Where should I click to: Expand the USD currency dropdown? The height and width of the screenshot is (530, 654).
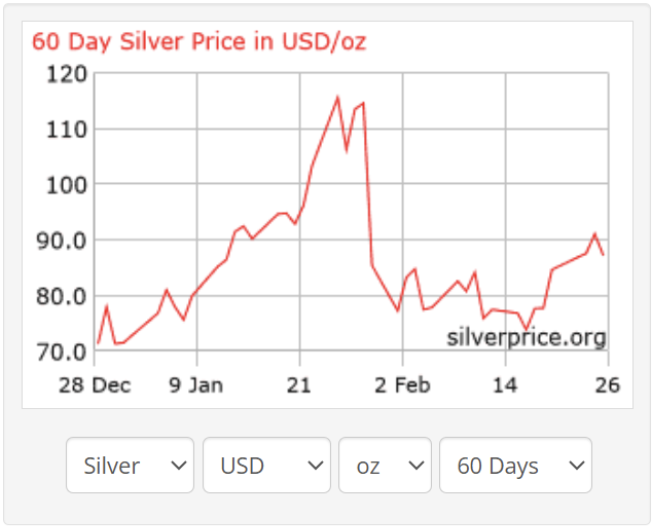tap(266, 465)
